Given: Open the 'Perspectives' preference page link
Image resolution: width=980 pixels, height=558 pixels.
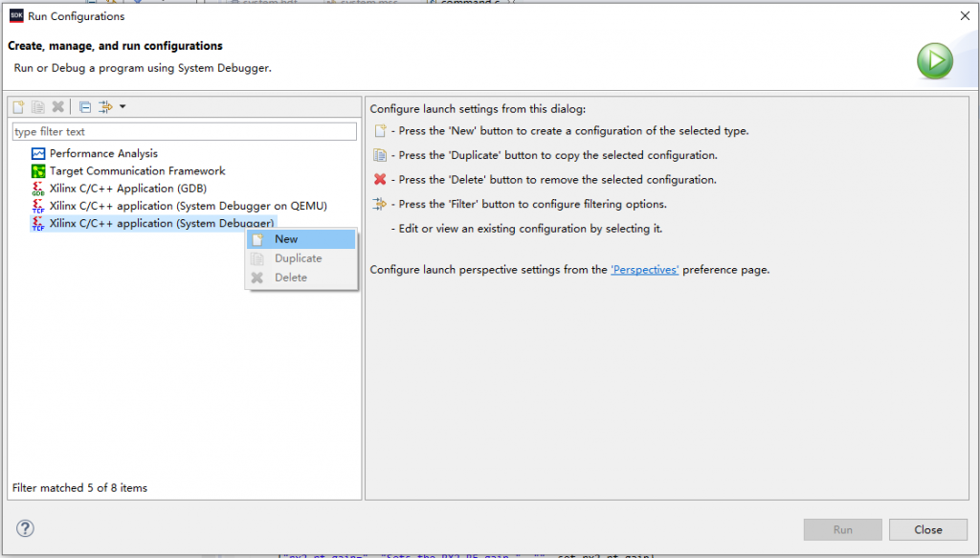Looking at the screenshot, I should pyautogui.click(x=644, y=269).
